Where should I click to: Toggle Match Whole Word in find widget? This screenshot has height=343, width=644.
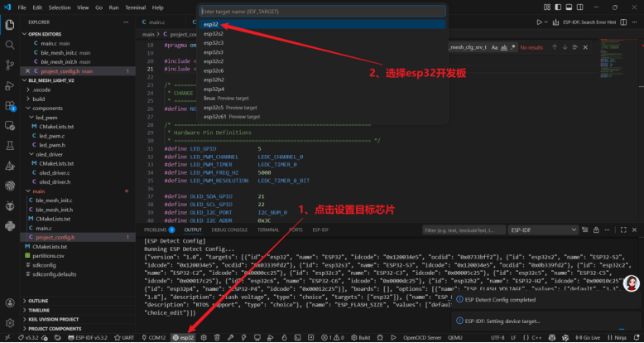click(504, 47)
